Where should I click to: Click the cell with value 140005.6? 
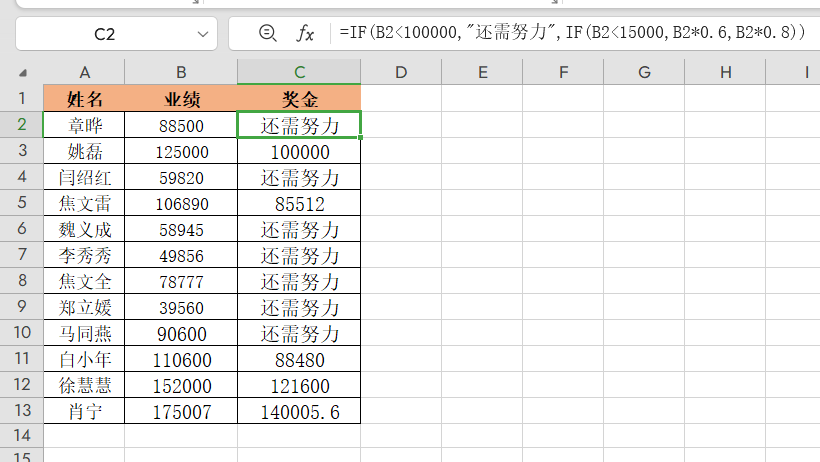pos(299,411)
